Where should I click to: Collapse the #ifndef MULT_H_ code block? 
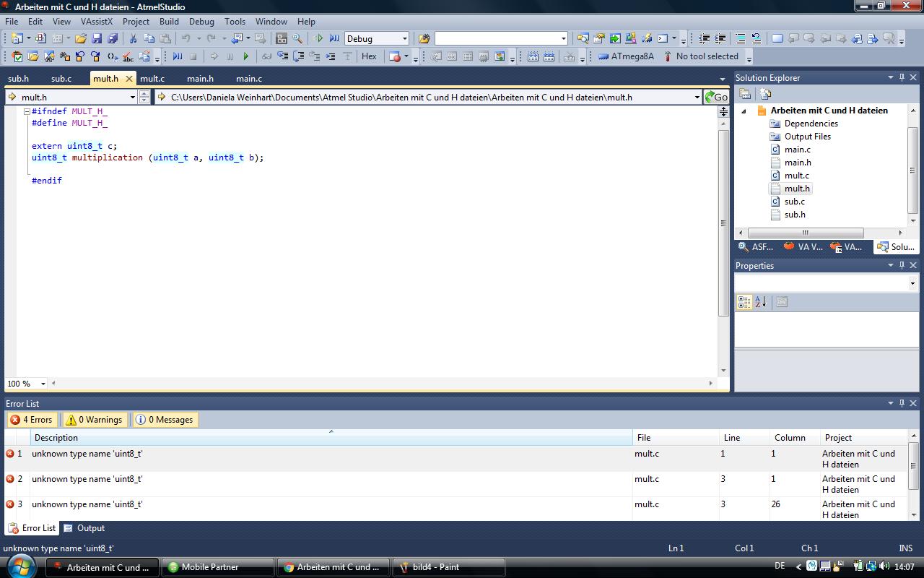point(27,111)
